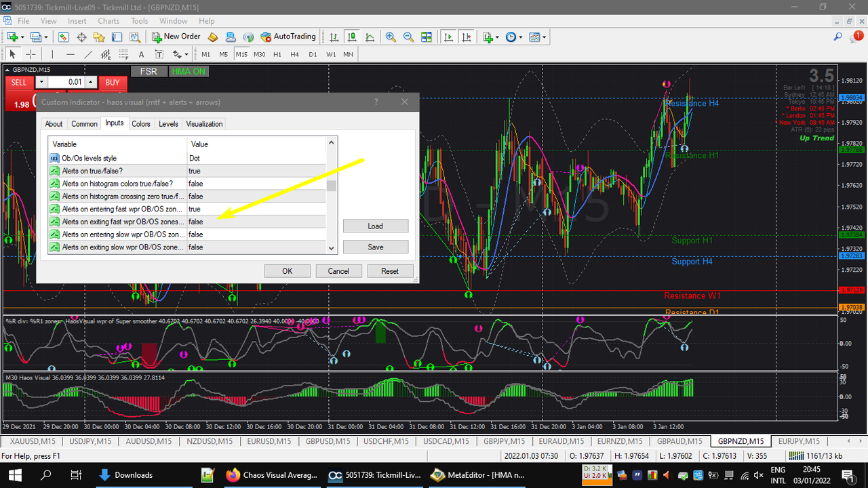Click the Zoom Out magnifier icon
This screenshot has height=488, width=868.
pos(408,37)
